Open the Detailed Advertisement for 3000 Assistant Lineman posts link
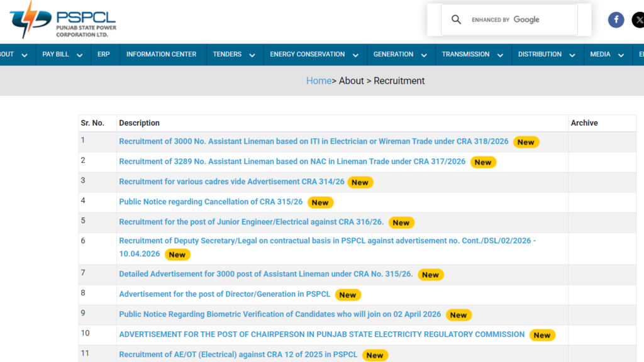644x362 pixels. (x=266, y=274)
